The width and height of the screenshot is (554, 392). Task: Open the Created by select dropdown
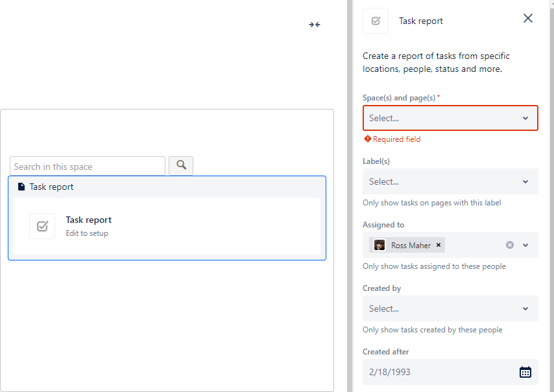click(x=450, y=308)
